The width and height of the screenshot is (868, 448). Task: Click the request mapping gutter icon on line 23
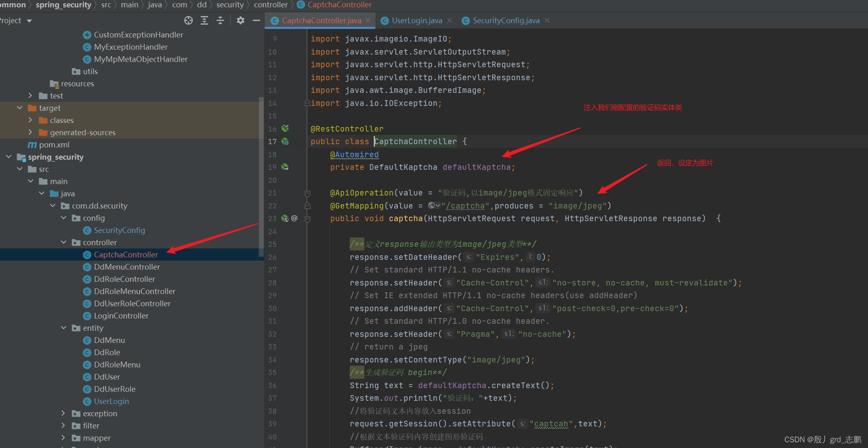(285, 219)
